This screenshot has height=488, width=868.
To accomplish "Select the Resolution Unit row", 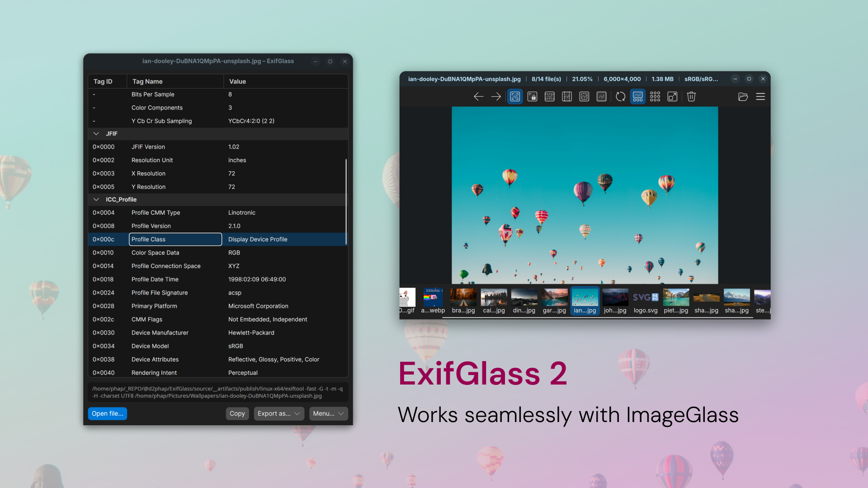I will coord(218,160).
